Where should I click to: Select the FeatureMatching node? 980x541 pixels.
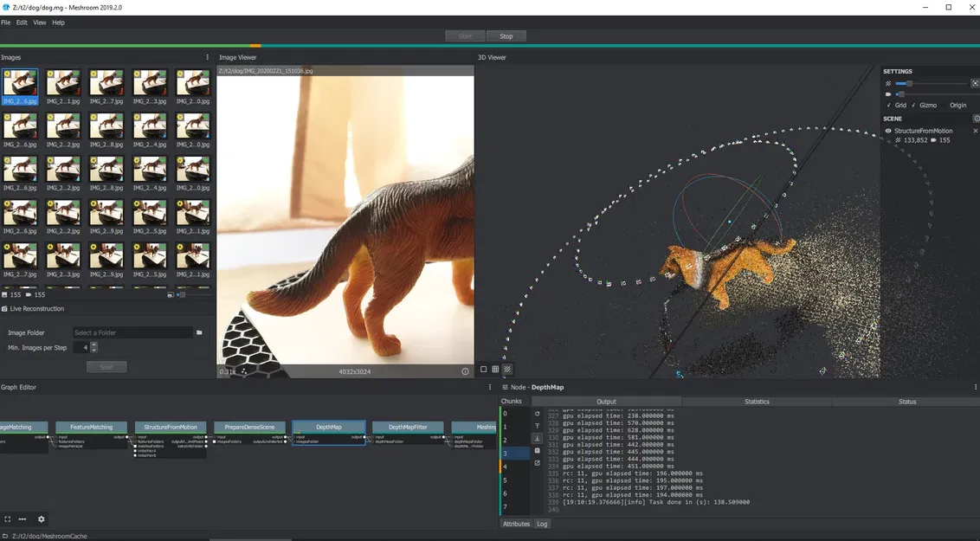click(91, 428)
